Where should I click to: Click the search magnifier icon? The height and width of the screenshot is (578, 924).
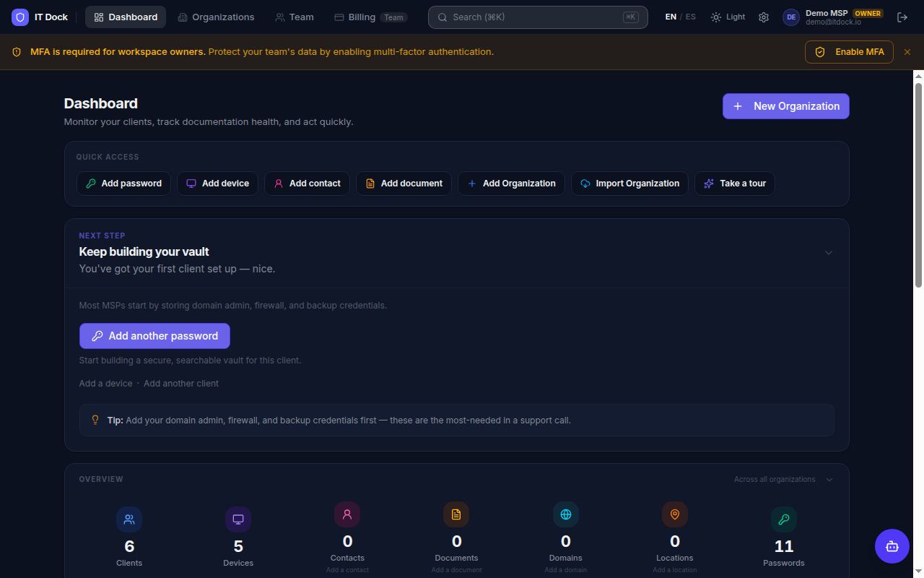coord(443,17)
